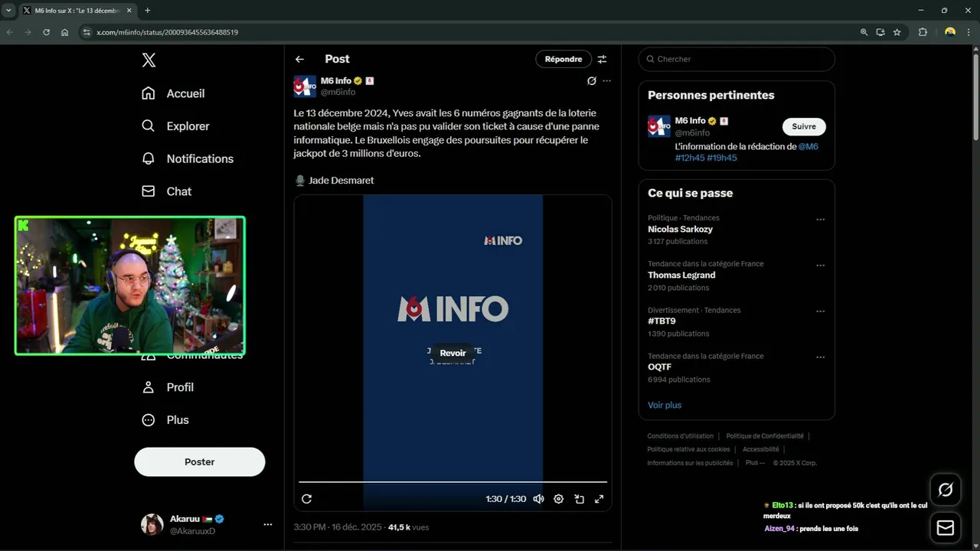
Task: Click the Grok icon on the post
Action: point(591,80)
